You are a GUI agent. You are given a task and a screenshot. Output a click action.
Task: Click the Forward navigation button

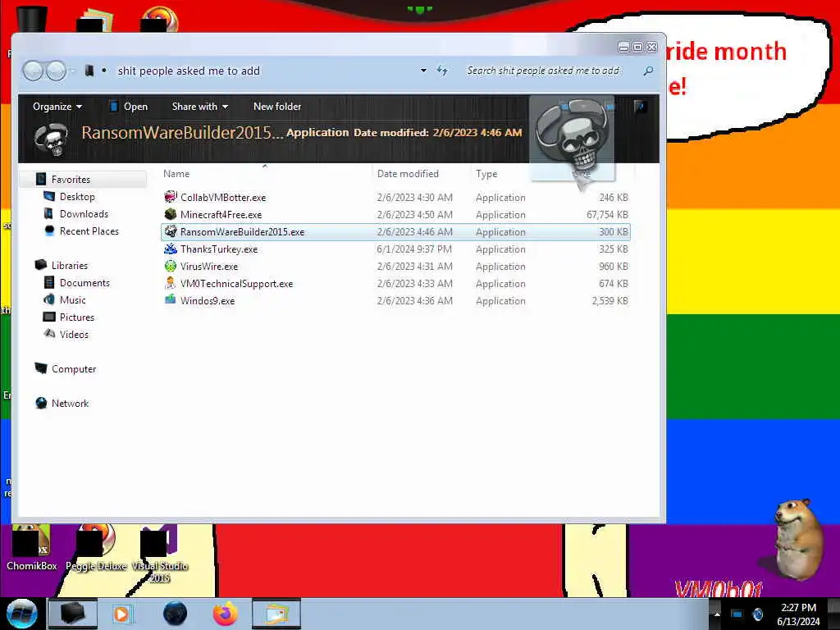(x=56, y=71)
